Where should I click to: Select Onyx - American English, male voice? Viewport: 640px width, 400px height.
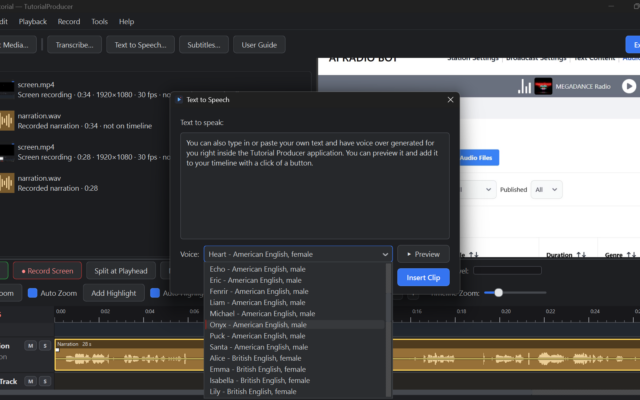295,325
